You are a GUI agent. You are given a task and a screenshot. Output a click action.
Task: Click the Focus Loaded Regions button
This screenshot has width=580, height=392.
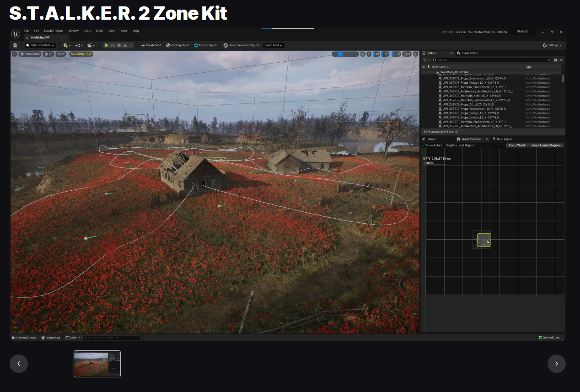tap(546, 145)
